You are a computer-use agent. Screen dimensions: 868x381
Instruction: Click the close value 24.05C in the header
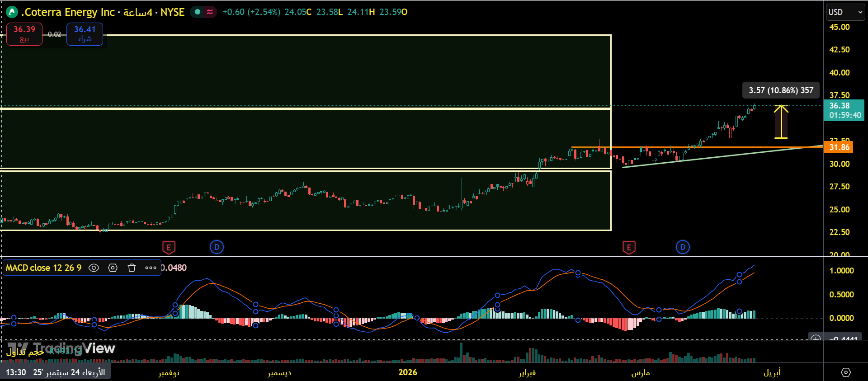pyautogui.click(x=298, y=12)
